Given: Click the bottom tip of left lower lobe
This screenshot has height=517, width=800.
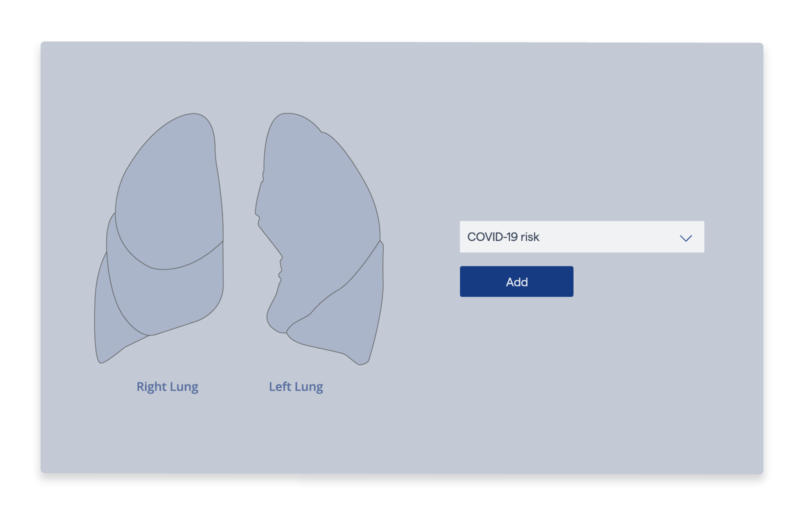Looking at the screenshot, I should click(x=361, y=362).
